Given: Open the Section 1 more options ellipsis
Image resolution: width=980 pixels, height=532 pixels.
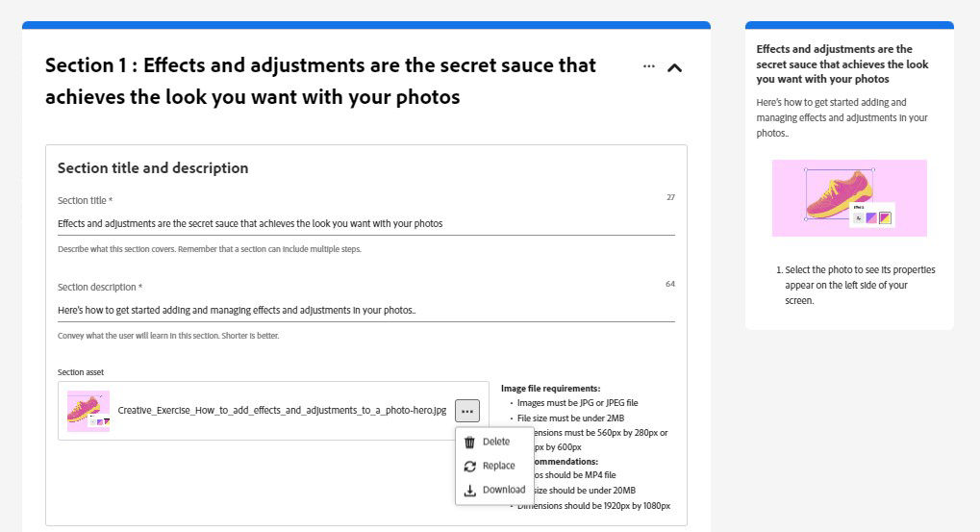Looking at the screenshot, I should (x=649, y=66).
